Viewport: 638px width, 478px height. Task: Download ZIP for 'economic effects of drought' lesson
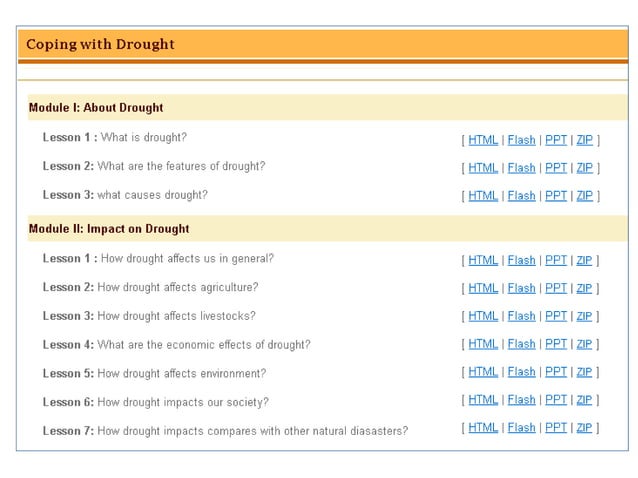[584, 344]
